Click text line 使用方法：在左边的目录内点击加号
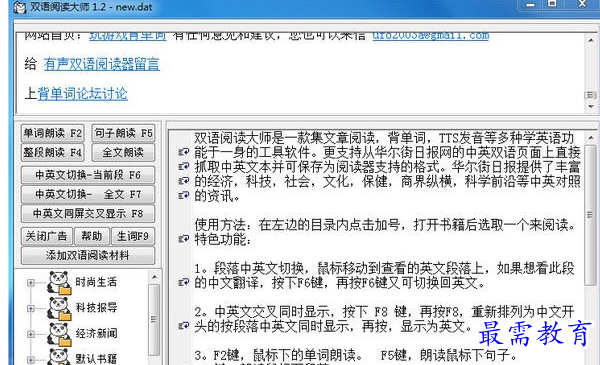Screen dimensions: 600x365 (x=385, y=225)
